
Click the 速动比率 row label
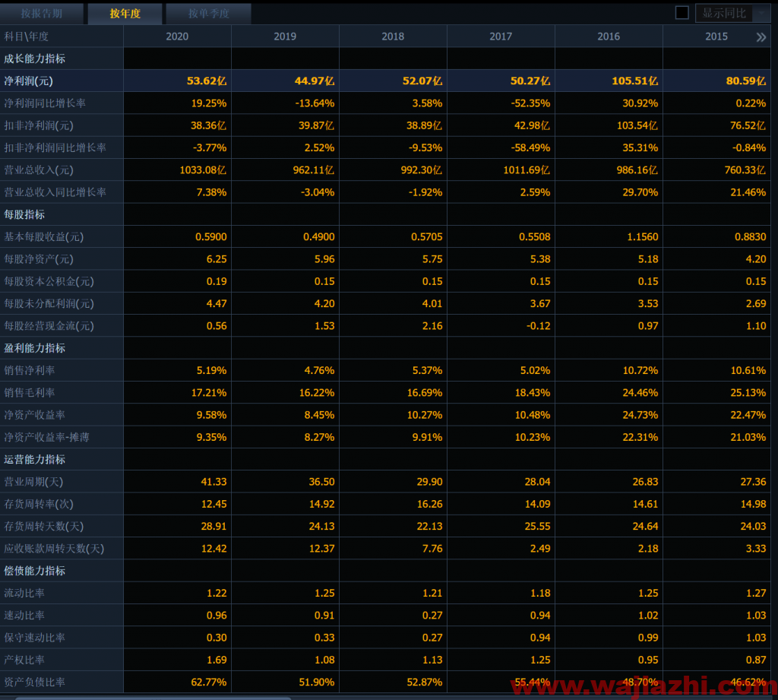24,616
